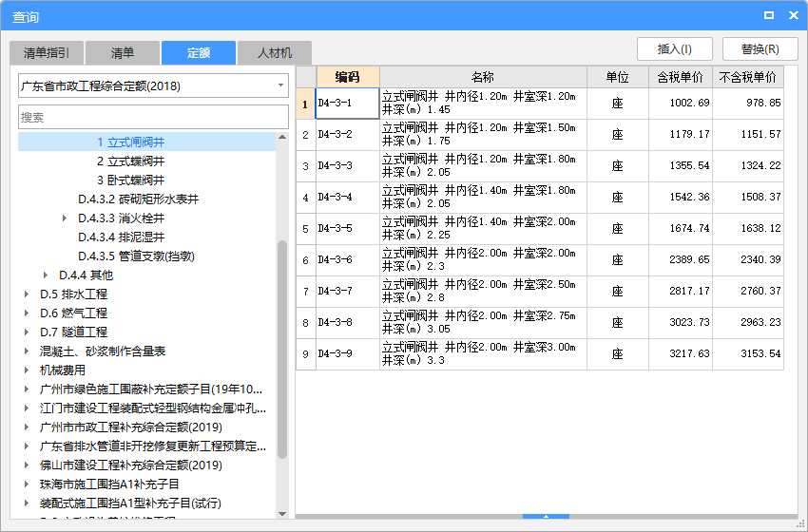
Task: Click price cell 1179.17
Action: 681,135
